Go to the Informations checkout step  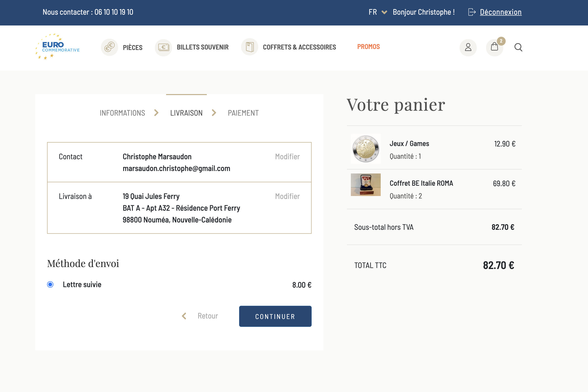(122, 113)
